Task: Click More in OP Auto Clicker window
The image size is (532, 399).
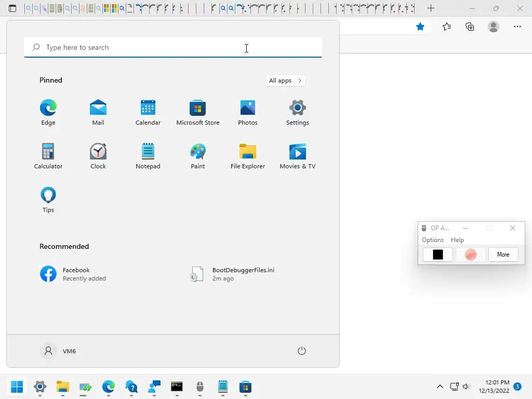Action: tap(503, 255)
